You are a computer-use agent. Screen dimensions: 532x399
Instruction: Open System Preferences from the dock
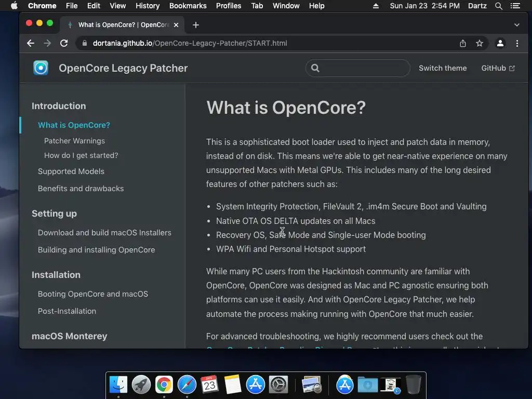tap(278, 385)
